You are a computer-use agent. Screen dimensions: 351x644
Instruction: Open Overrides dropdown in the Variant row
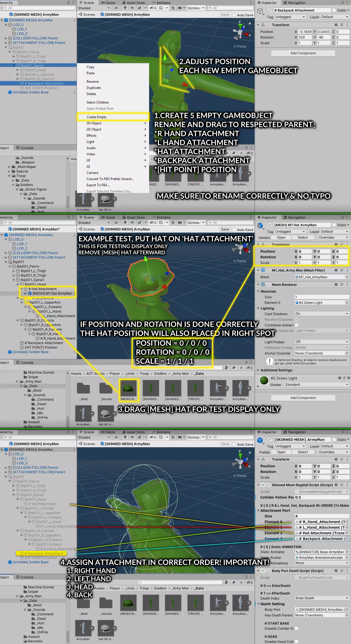[x=334, y=237]
